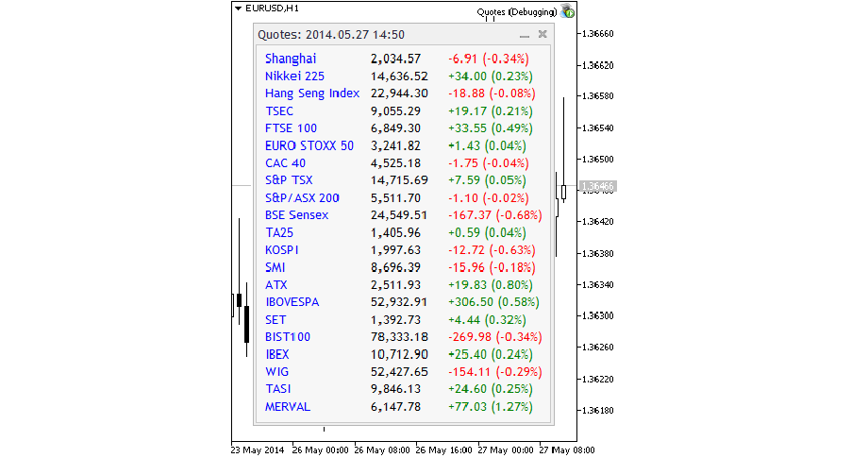Open the TASI index link
This screenshot has height=458, width=868.
(278, 389)
